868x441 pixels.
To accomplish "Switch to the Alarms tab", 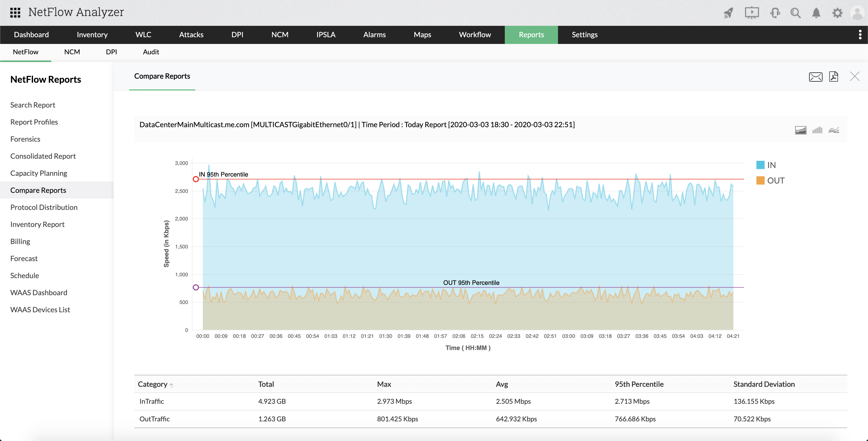I will point(374,35).
